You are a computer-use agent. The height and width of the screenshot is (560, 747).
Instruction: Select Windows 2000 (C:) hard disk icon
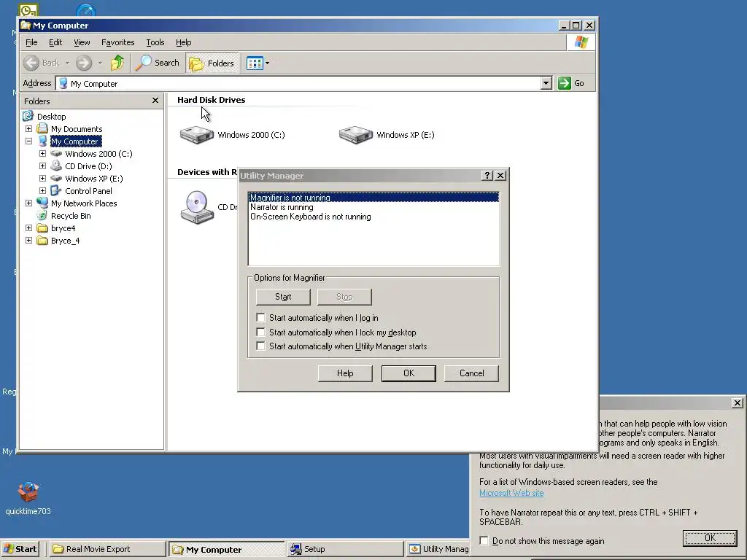coord(197,135)
